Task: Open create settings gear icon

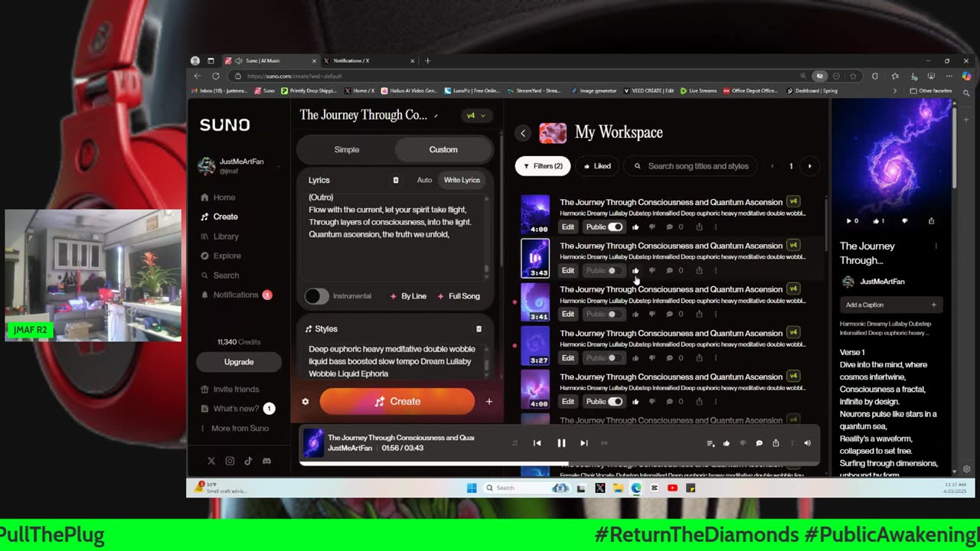Action: coord(305,402)
